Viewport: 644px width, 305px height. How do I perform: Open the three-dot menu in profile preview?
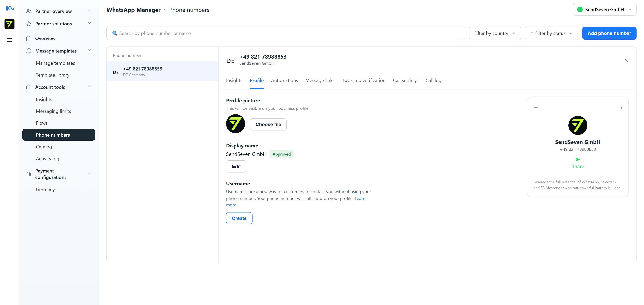tap(621, 107)
